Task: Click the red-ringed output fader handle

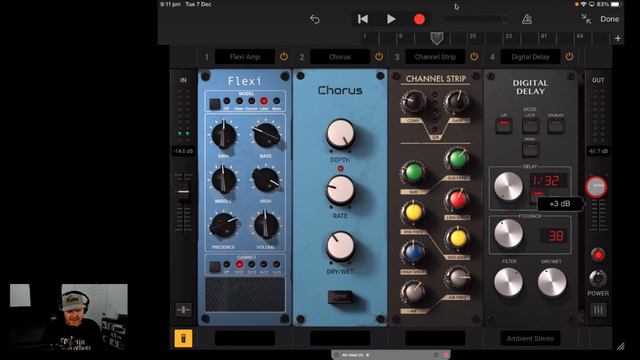Action: [x=597, y=187]
